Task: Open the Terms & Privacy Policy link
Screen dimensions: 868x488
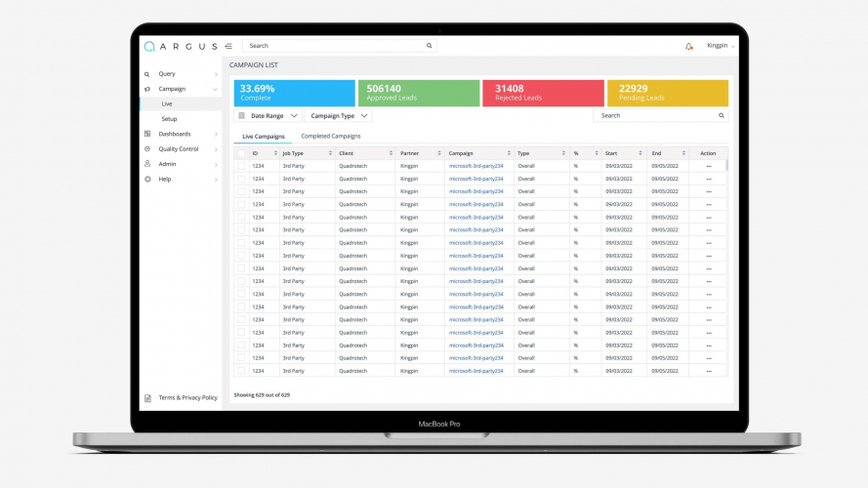Action: [187, 398]
